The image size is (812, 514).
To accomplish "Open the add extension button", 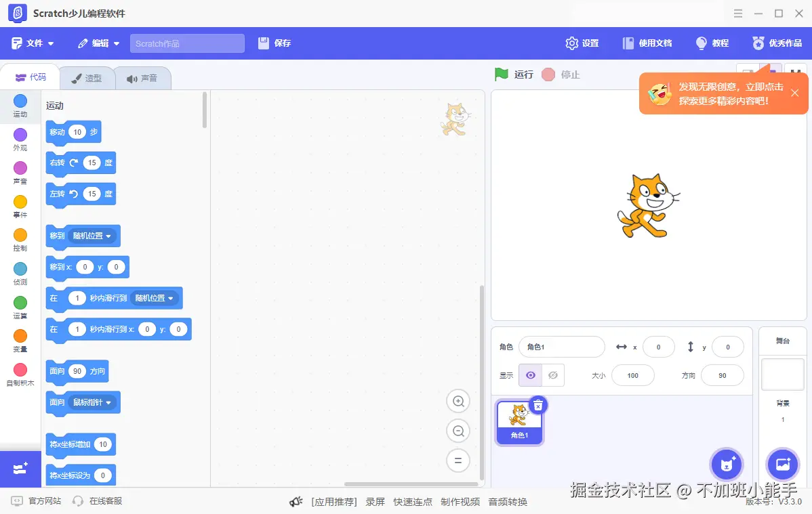I will click(x=20, y=469).
